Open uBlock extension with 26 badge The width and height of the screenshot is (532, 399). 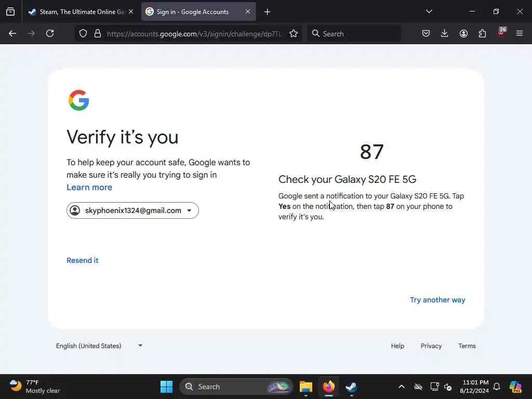click(501, 33)
